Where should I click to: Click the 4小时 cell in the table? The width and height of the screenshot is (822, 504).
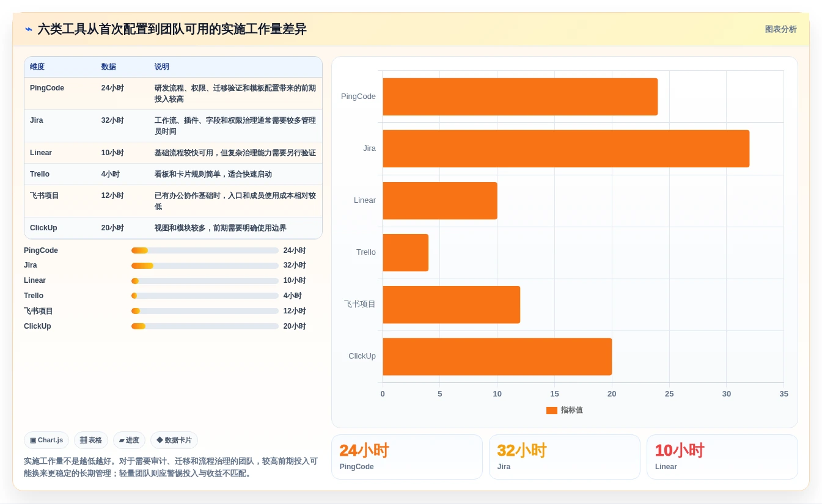pos(111,174)
